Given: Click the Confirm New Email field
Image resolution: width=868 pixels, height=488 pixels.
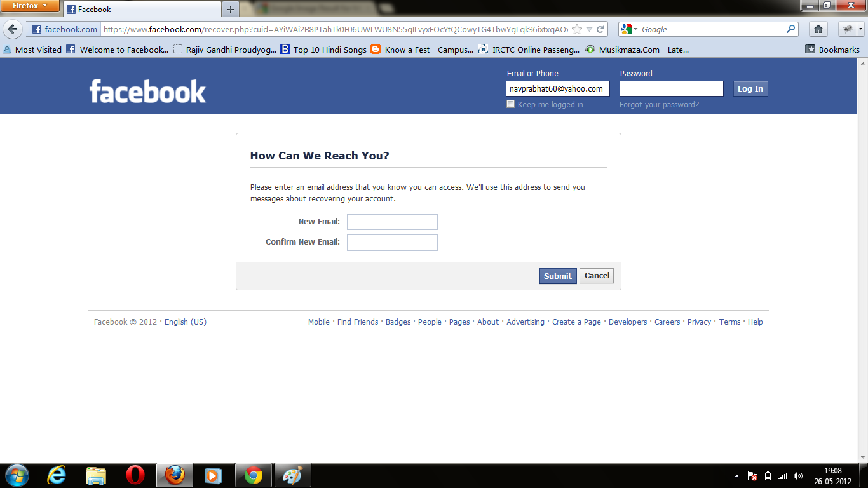Looking at the screenshot, I should click(392, 243).
